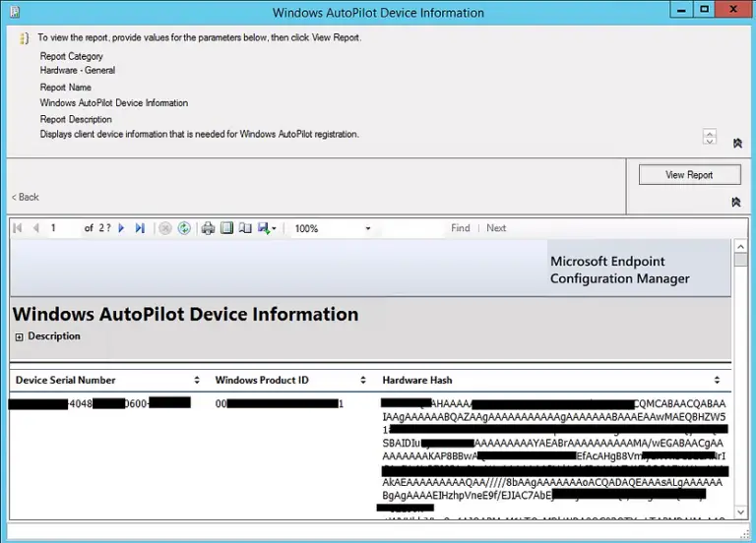This screenshot has width=756, height=543.
Task: Open page setup
Action: pos(245,228)
